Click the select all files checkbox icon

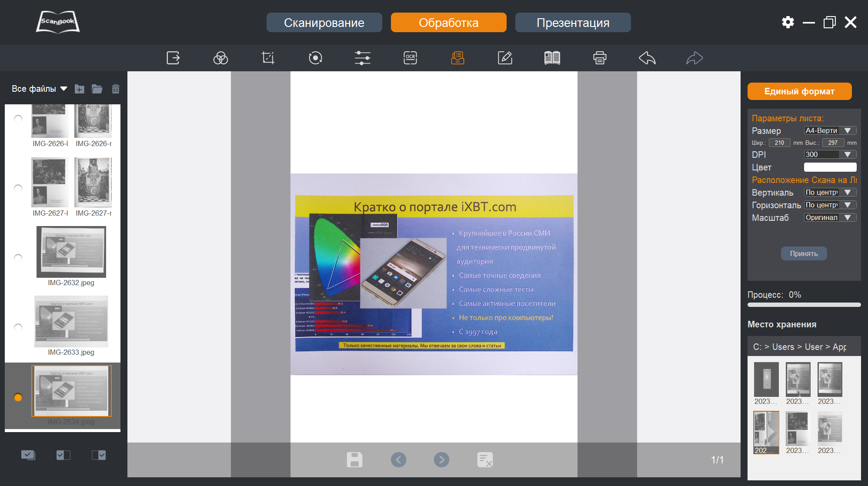pos(28,455)
